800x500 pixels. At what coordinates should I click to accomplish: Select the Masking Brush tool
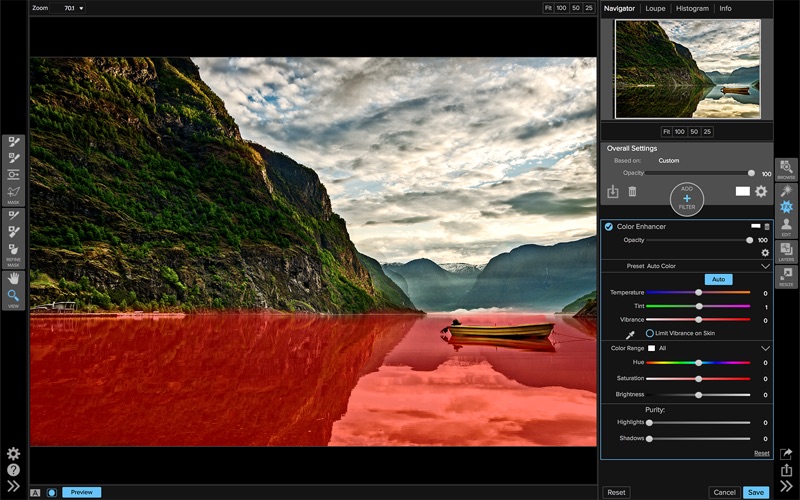pyautogui.click(x=13, y=142)
